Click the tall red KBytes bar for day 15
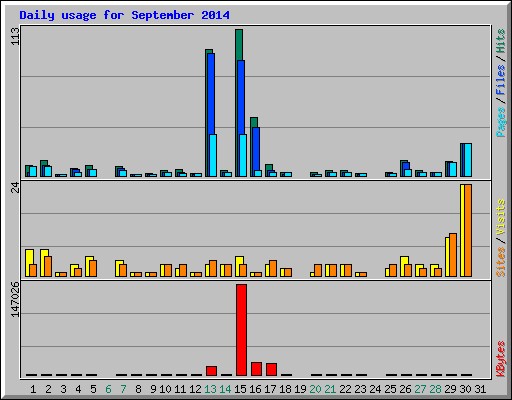The width and height of the screenshot is (512, 400). point(241,330)
